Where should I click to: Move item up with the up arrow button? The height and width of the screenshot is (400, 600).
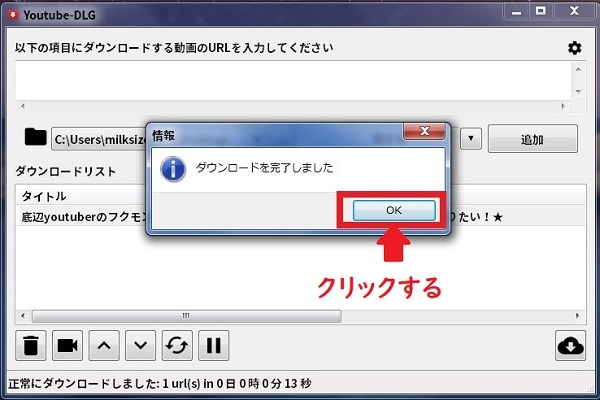click(x=104, y=346)
